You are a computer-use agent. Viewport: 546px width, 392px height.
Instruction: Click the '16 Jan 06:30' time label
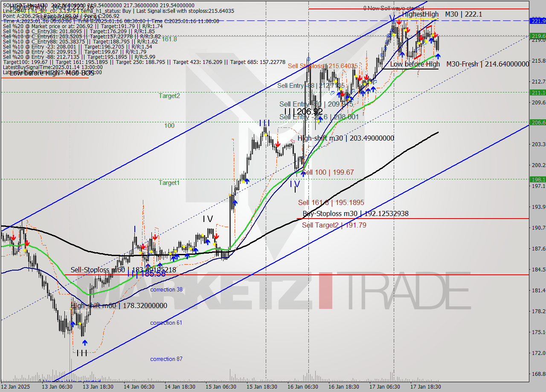click(302, 387)
